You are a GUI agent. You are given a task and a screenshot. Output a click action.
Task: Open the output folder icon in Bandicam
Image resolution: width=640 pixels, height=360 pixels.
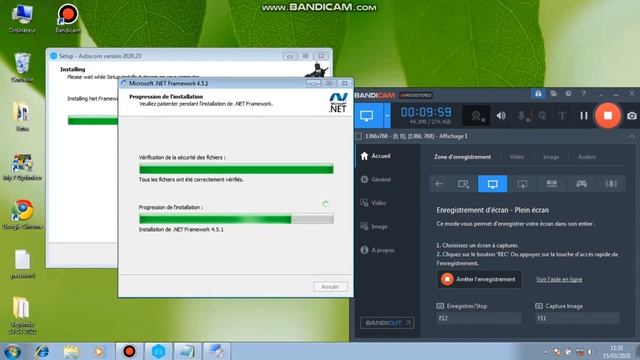click(x=553, y=94)
